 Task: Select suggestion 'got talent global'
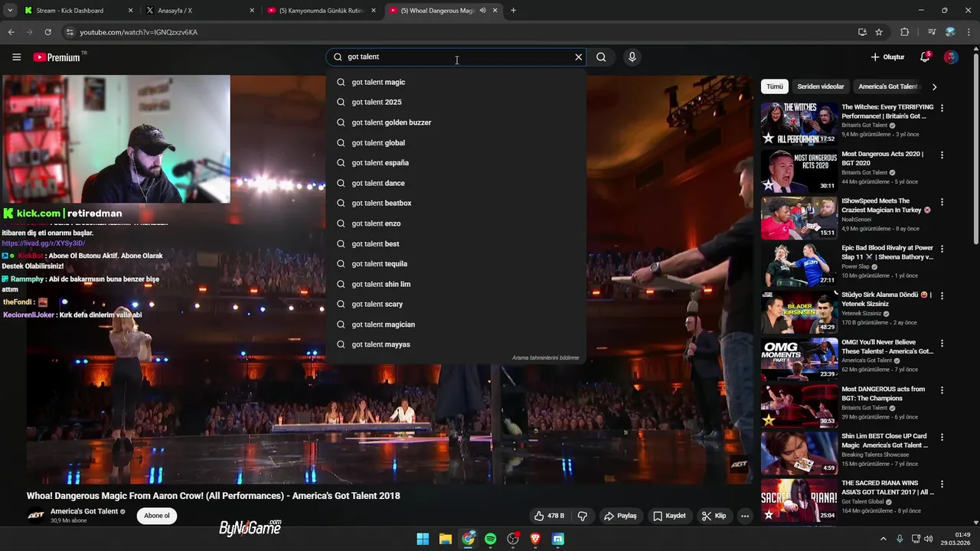click(456, 142)
